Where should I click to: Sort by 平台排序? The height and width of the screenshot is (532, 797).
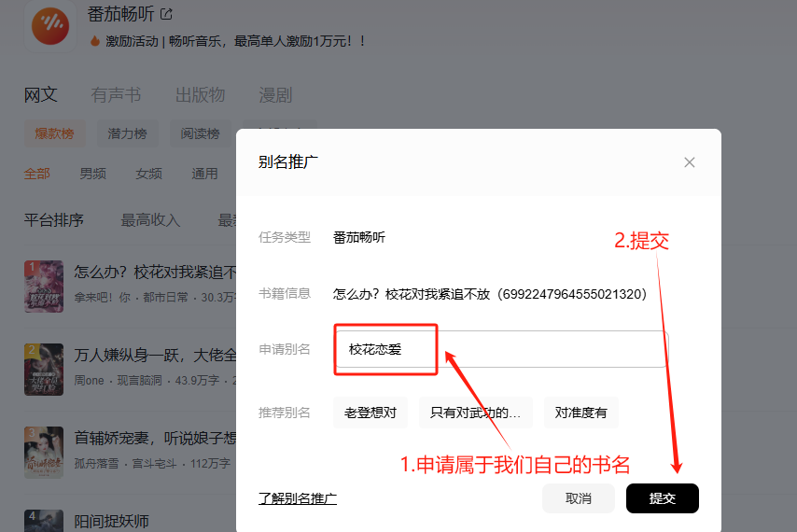point(54,220)
